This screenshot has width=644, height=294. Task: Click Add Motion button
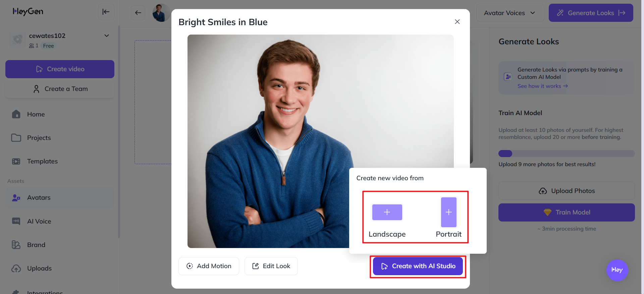[209, 266]
